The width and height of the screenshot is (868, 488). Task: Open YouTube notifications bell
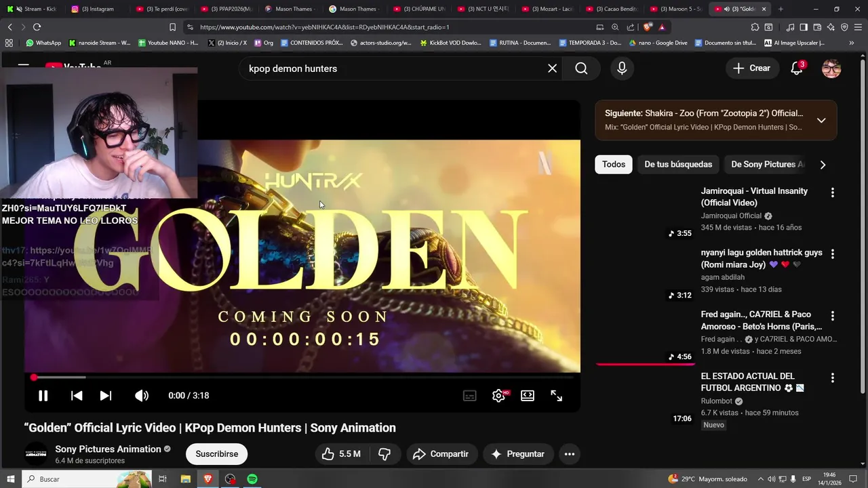tap(797, 68)
